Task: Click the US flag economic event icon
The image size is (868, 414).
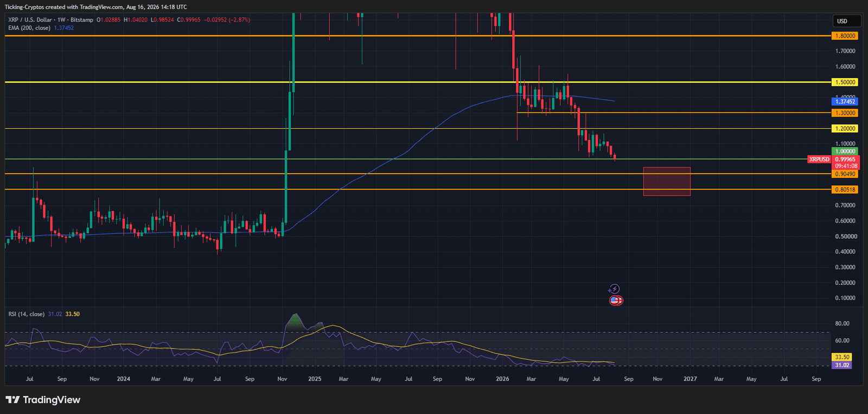Action: [x=615, y=300]
